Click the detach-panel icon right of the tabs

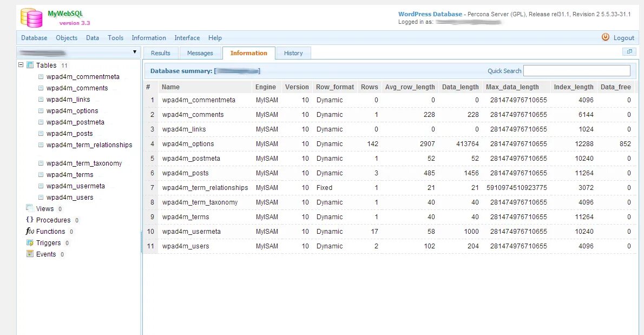[x=629, y=50]
